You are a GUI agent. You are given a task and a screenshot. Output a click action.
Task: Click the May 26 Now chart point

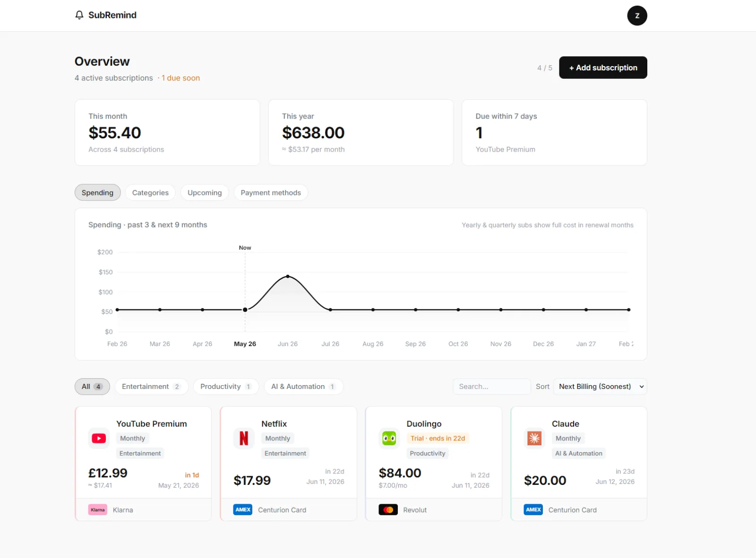click(245, 310)
